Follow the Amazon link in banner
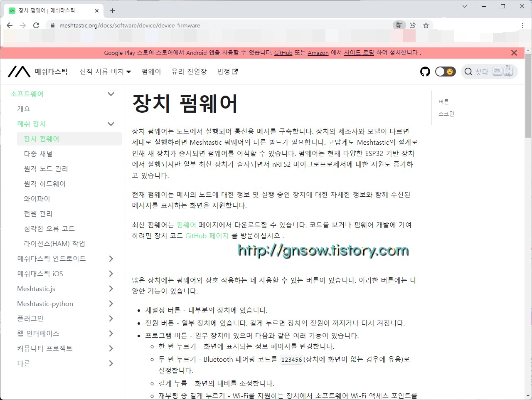This screenshot has width=532, height=400. (x=318, y=53)
